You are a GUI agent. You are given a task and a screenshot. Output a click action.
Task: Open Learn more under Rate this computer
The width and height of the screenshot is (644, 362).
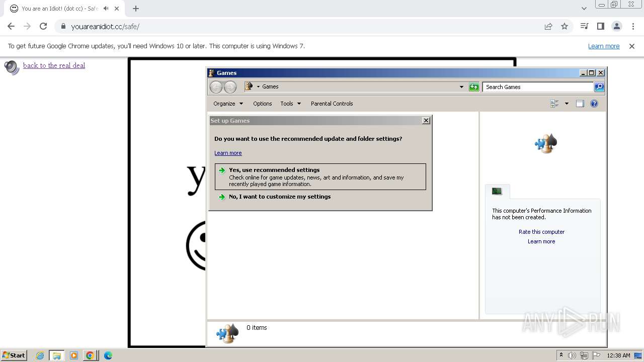(x=541, y=241)
